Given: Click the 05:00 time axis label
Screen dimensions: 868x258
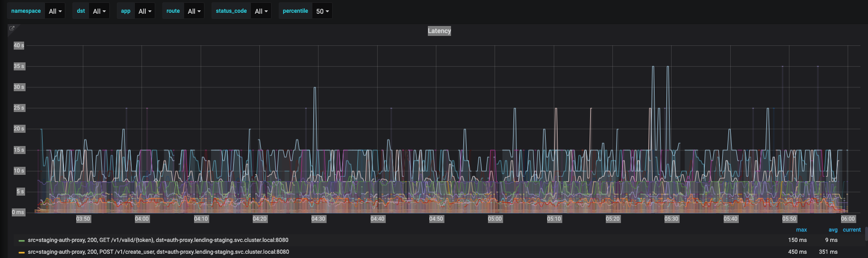Looking at the screenshot, I should click(x=495, y=219).
